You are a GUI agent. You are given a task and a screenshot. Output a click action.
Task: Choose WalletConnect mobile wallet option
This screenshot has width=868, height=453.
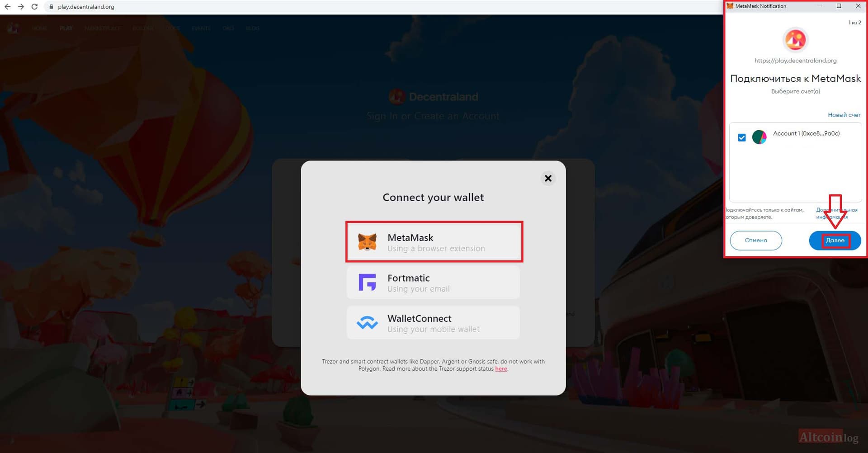(x=433, y=323)
